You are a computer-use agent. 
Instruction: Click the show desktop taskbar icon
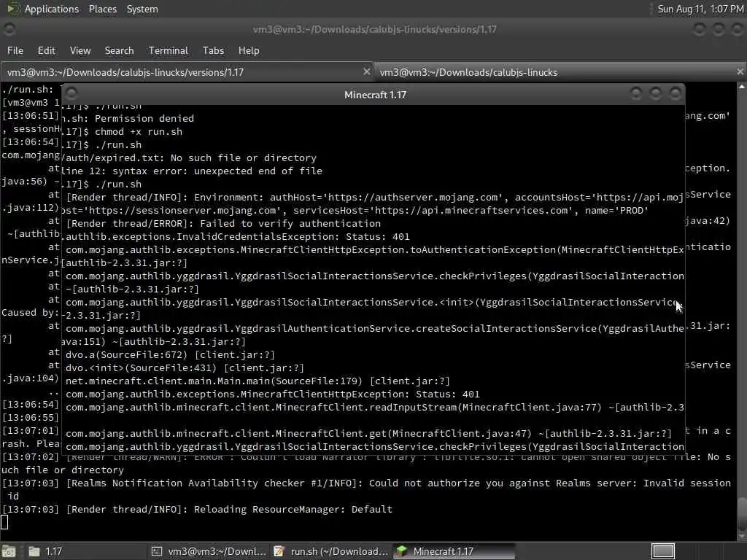[9, 551]
